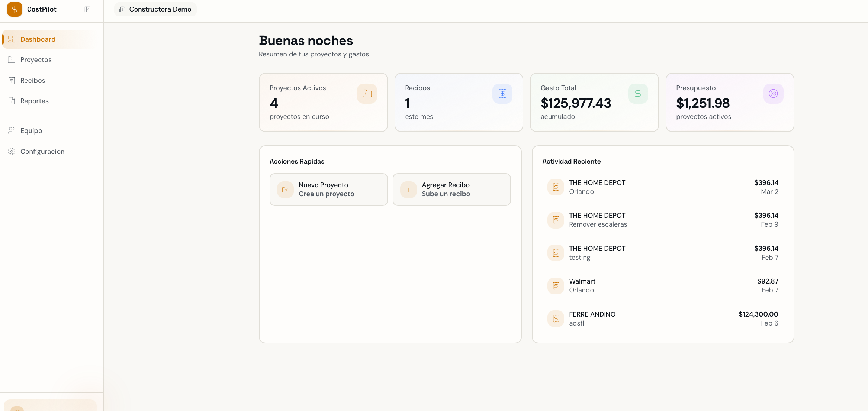
Task: Go to the Reportes section
Action: point(35,101)
